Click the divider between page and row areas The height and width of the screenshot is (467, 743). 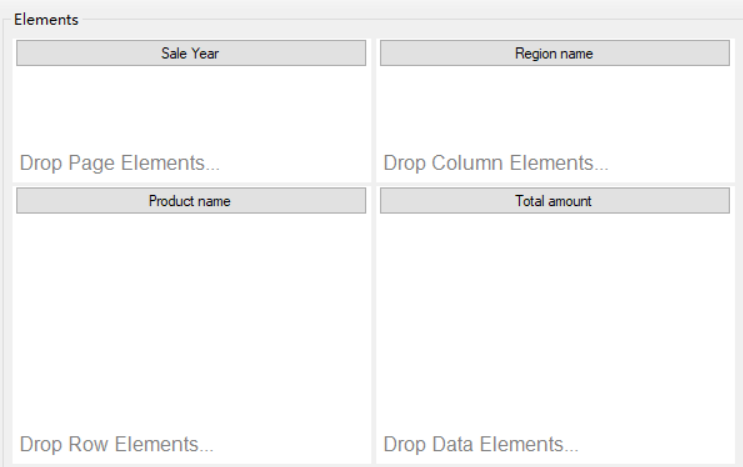(x=192, y=184)
